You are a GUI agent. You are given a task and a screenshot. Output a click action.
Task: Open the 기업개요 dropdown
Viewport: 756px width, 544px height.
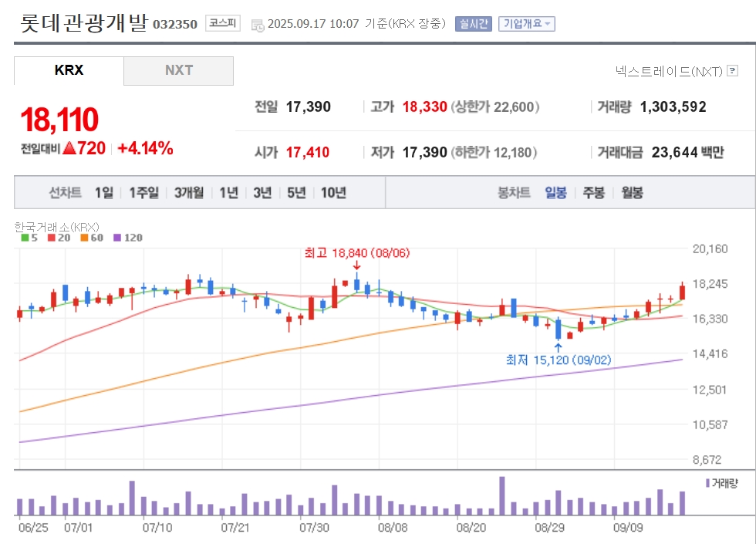click(x=526, y=24)
